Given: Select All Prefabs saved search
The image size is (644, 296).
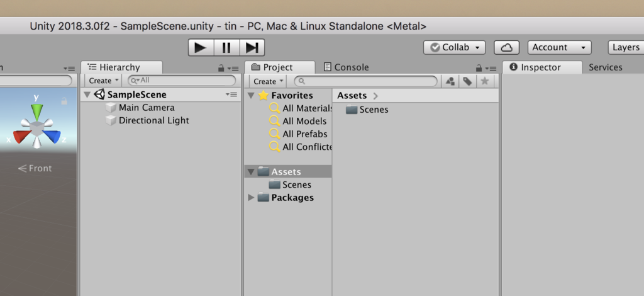Looking at the screenshot, I should tap(305, 134).
